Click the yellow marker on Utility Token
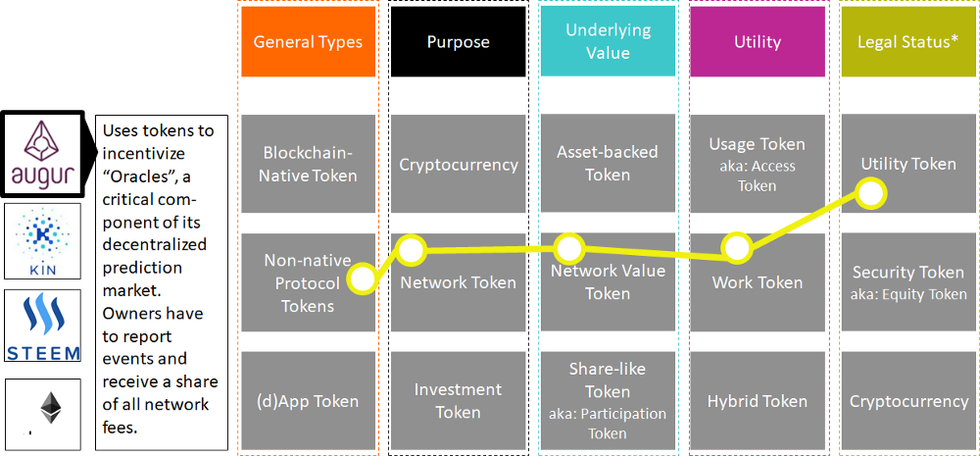 pos(869,192)
